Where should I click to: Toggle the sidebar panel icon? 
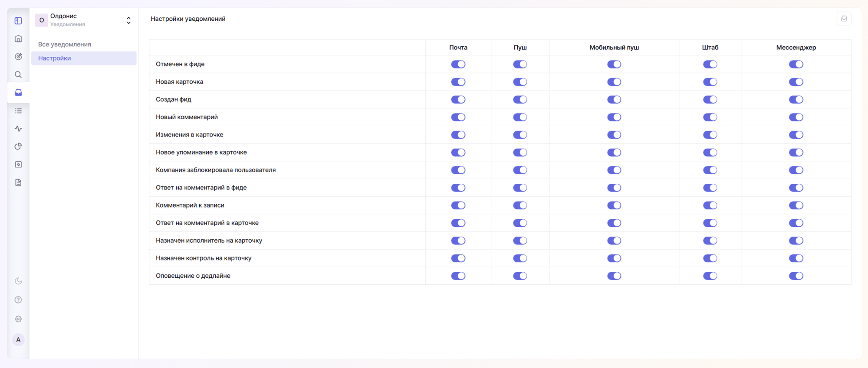[x=18, y=21]
